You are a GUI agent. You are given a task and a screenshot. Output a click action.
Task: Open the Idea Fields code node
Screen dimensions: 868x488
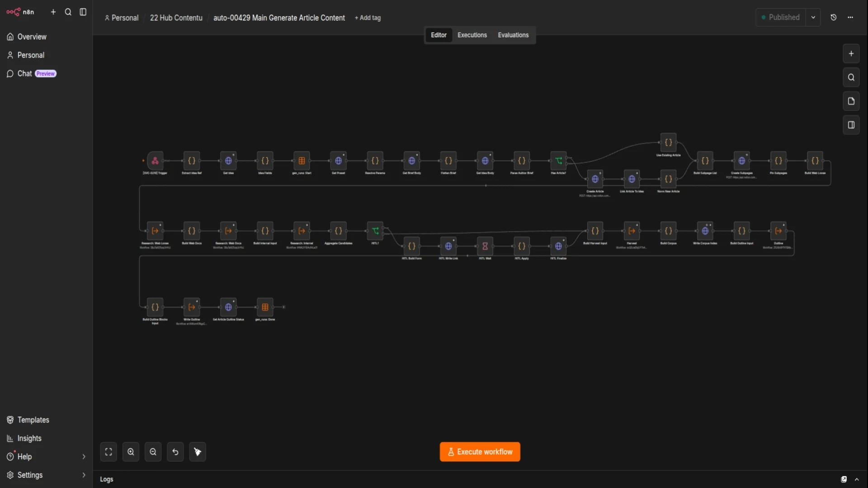pos(265,161)
